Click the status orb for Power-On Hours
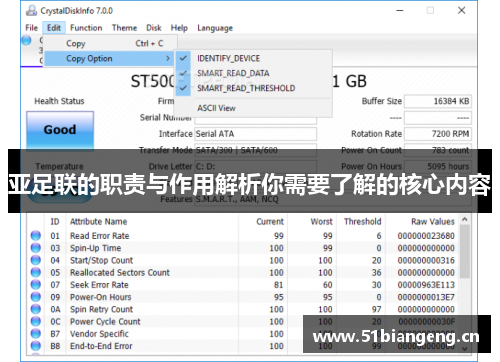The height and width of the screenshot is (362, 500). pos(36,297)
